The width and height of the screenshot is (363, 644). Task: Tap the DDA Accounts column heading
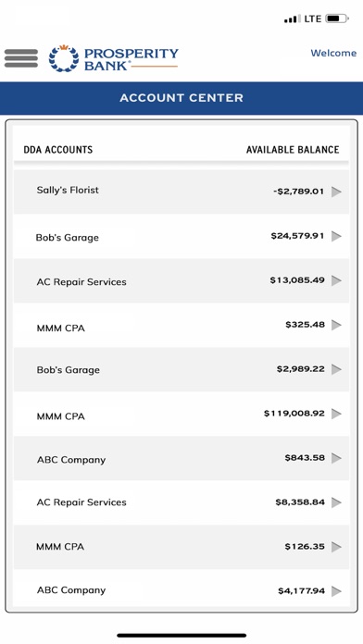coord(58,150)
